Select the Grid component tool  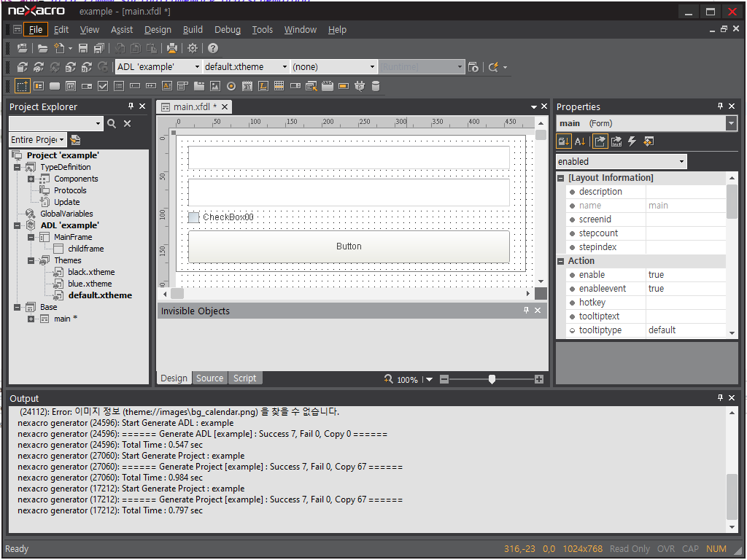279,86
